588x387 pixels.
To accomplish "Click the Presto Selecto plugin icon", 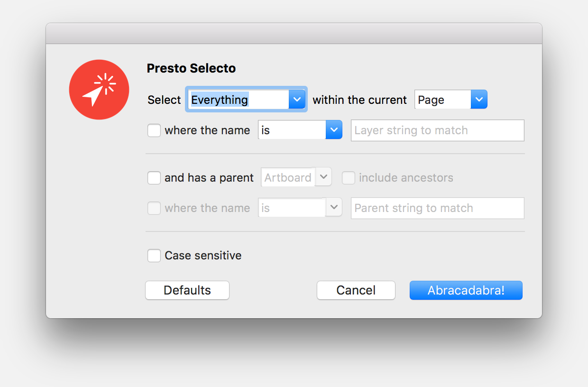I will point(99,89).
